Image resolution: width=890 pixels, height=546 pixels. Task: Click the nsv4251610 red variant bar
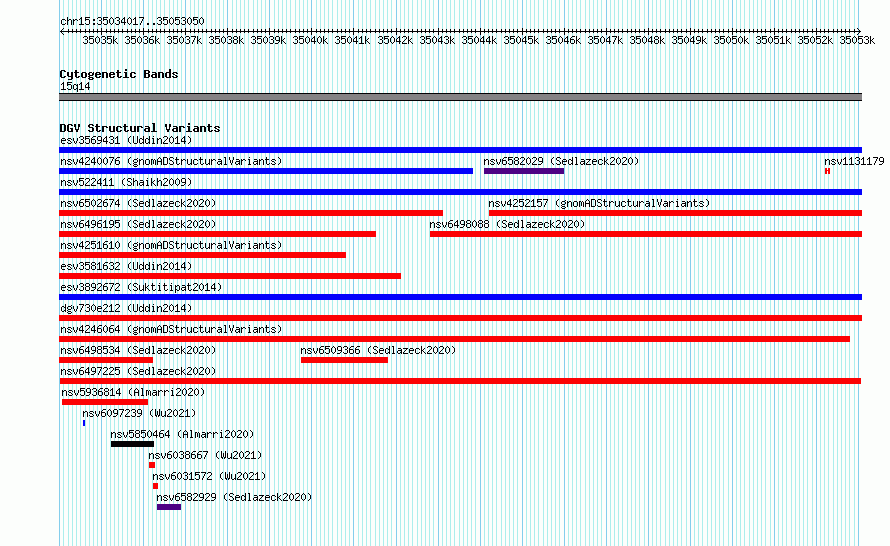(x=202, y=255)
